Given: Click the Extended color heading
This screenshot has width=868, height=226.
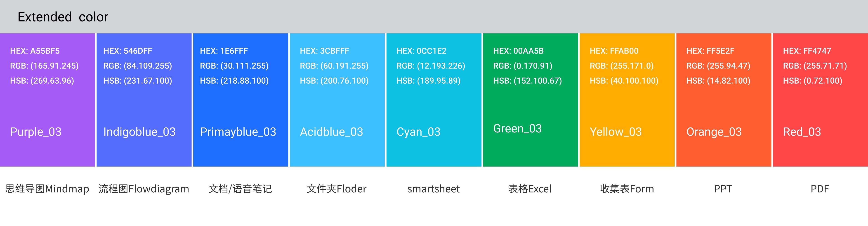Looking at the screenshot, I should pyautogui.click(x=63, y=17).
